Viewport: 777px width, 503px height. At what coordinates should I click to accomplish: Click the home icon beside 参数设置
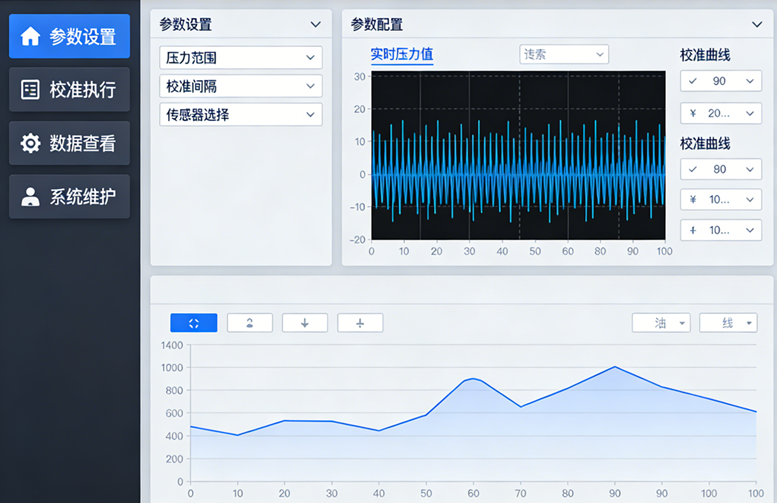point(30,37)
